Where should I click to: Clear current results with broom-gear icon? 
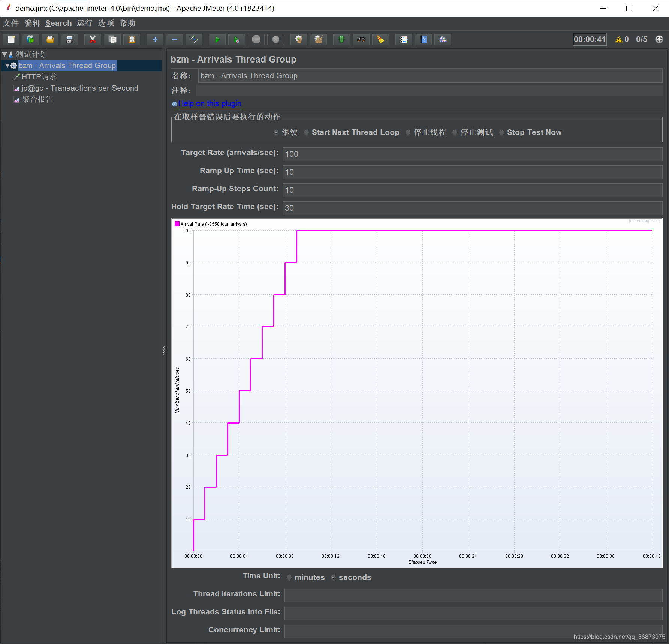pos(299,39)
